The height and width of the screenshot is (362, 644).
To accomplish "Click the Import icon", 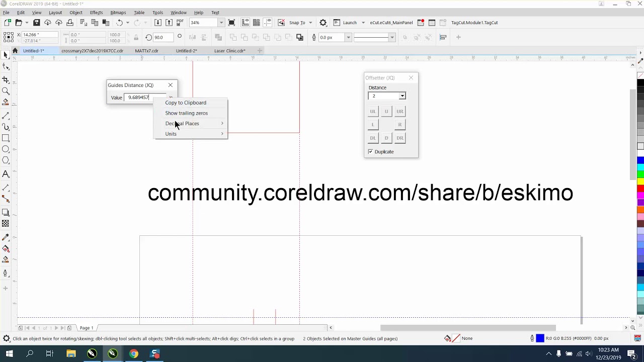I will (x=157, y=23).
